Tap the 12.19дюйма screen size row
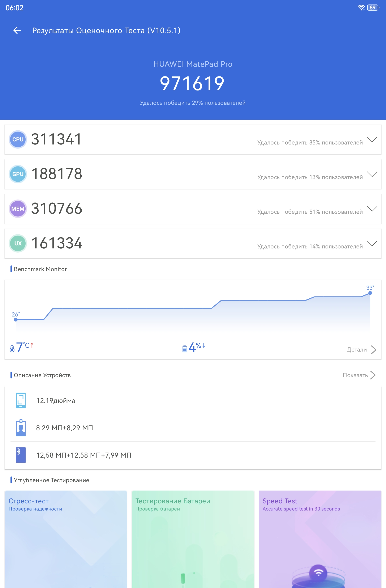Screen dimensions: 386x588 pos(193,400)
